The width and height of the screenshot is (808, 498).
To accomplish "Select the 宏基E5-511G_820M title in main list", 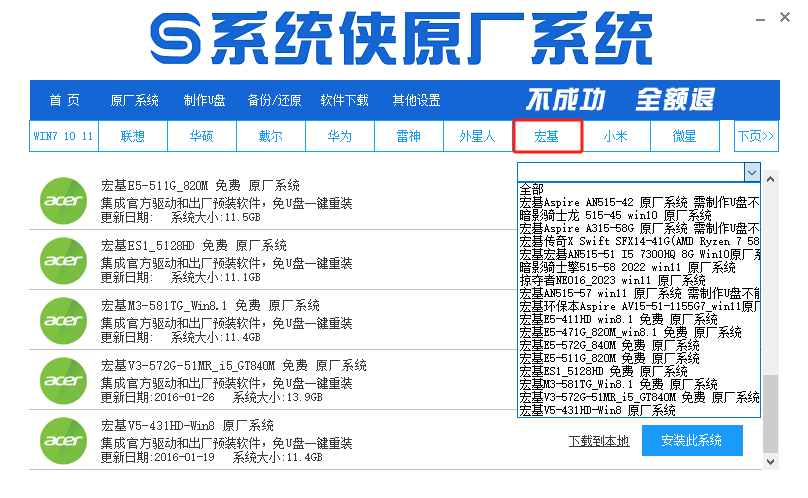I will (200, 186).
